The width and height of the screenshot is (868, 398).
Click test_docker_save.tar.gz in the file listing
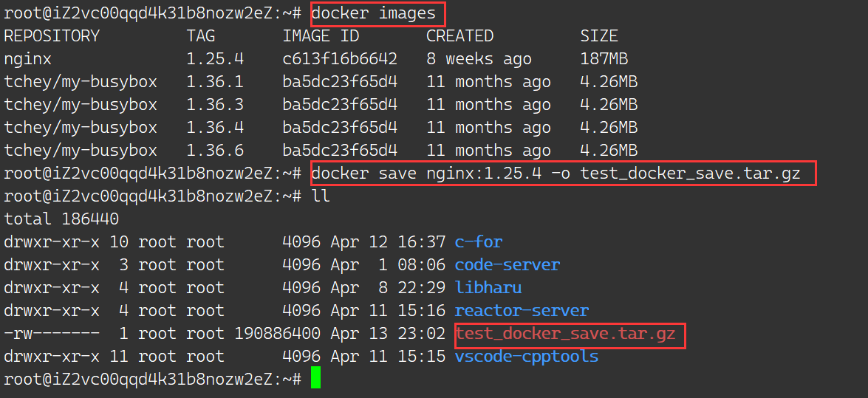tap(565, 333)
